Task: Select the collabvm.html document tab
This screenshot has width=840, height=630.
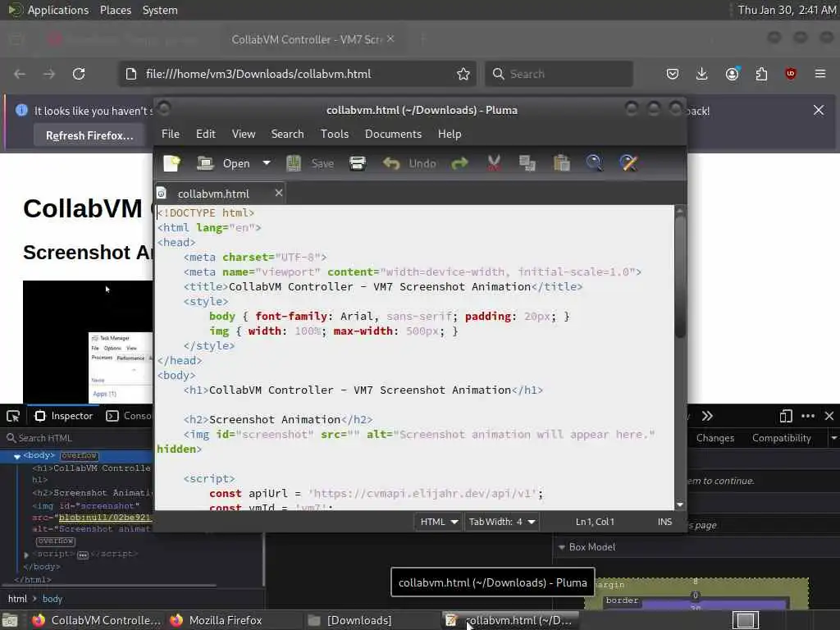Action: tap(213, 194)
